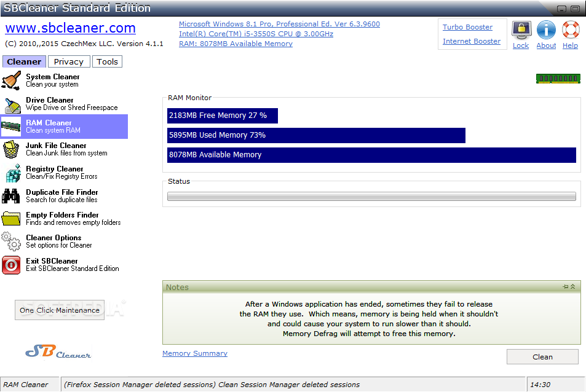Screen dimensions: 586x392
Task: Click the Notes panel header
Action: (x=371, y=287)
